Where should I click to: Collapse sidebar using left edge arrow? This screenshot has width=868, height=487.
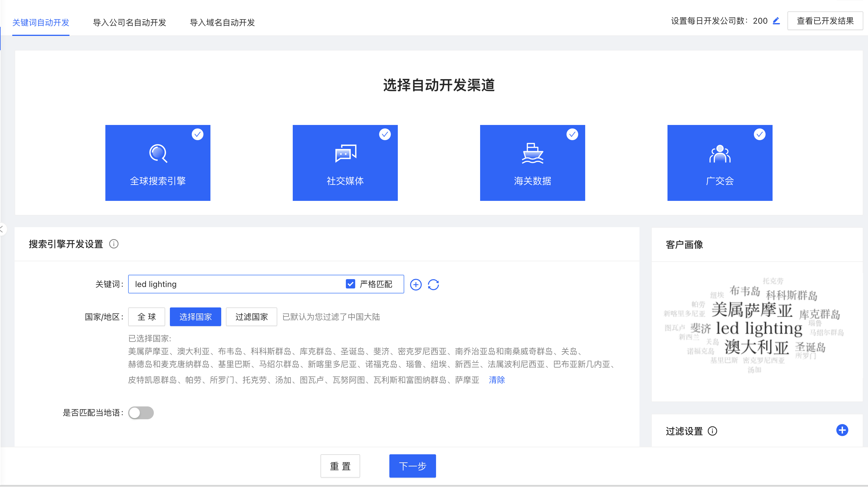2,229
